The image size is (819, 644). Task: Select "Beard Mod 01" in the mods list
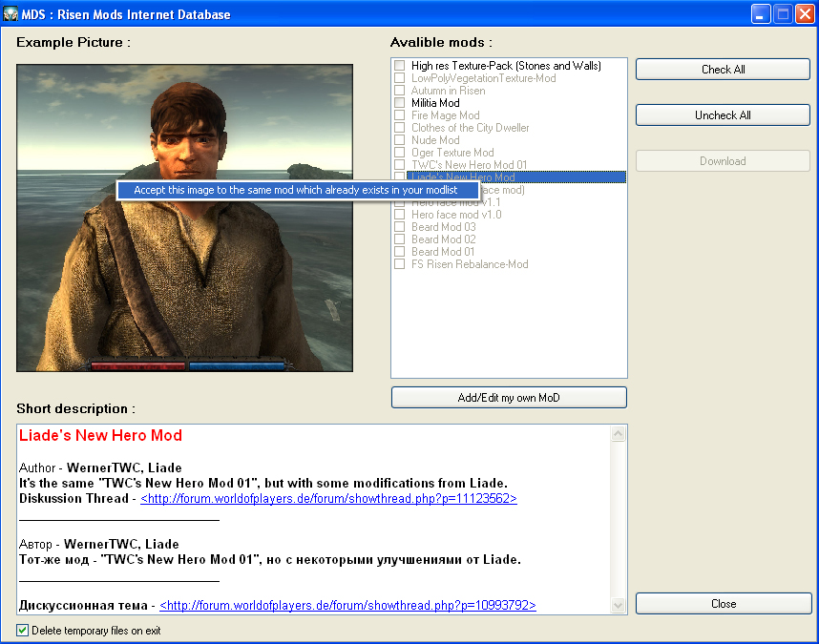click(x=443, y=252)
